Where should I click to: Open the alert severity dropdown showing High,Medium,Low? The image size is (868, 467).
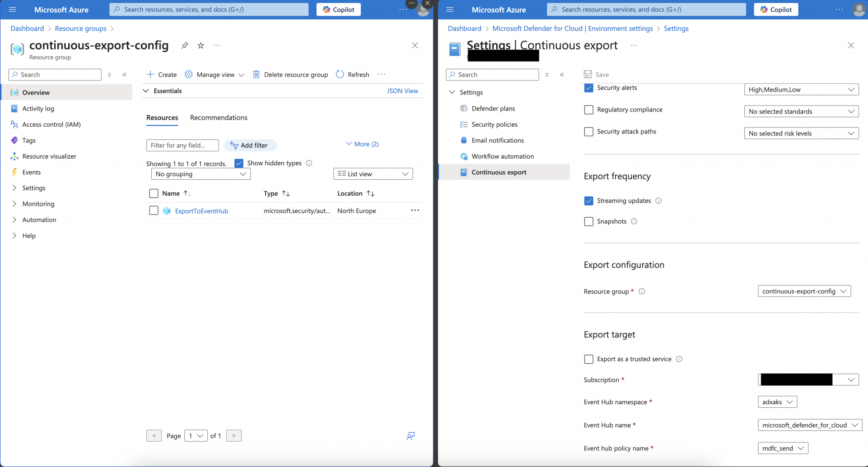click(x=801, y=89)
